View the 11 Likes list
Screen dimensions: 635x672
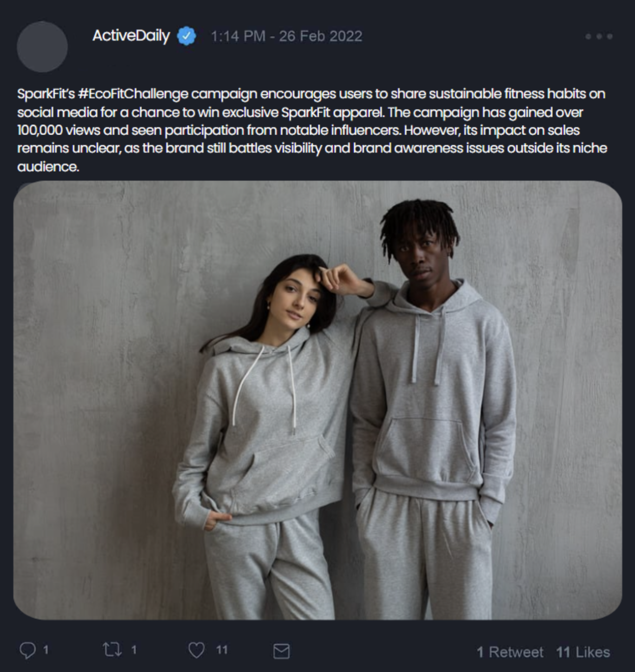pyautogui.click(x=583, y=652)
